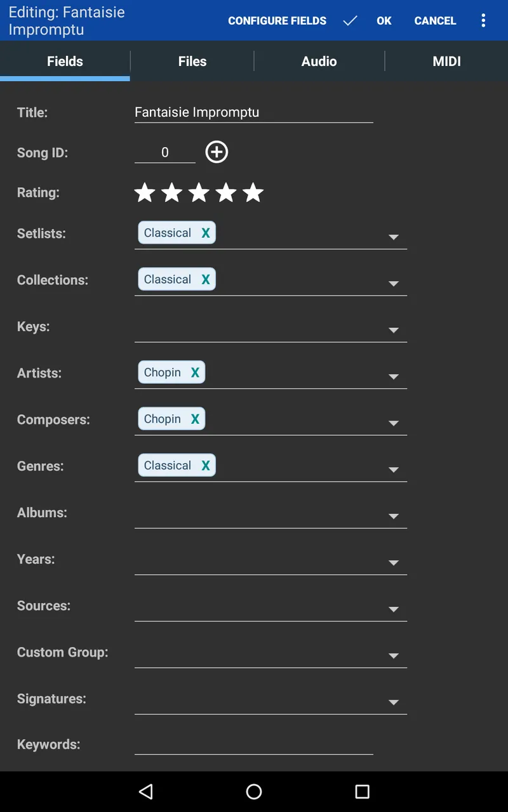
Task: Remove Classical from the Setlists field
Action: (204, 233)
